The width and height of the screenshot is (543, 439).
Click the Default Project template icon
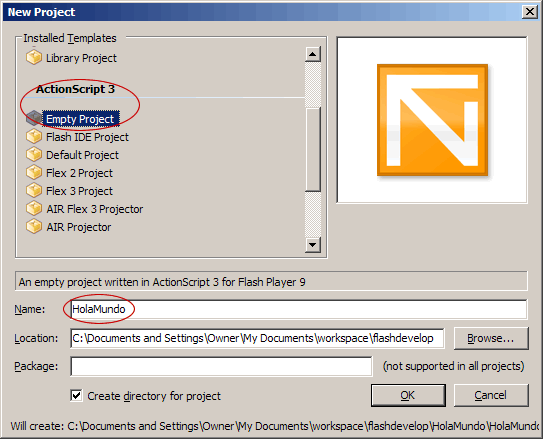pos(34,154)
